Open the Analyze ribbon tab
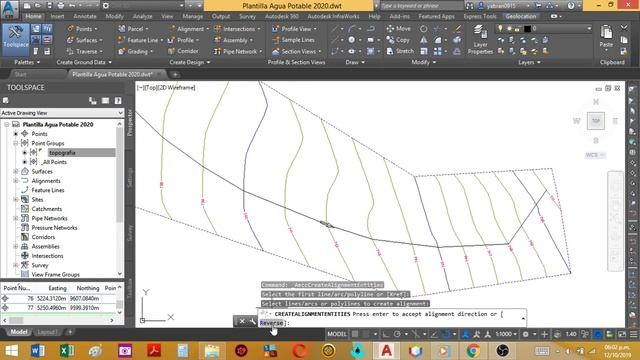This screenshot has width=640, height=360. pos(142,16)
